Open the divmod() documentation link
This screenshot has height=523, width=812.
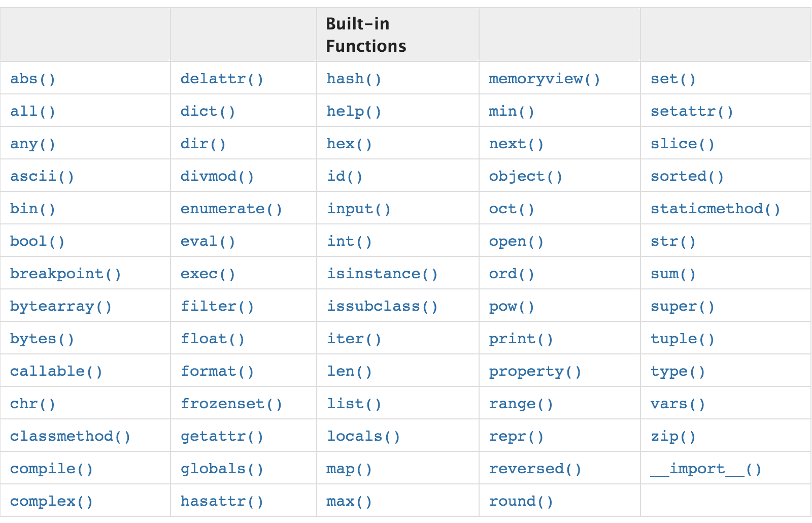click(217, 176)
